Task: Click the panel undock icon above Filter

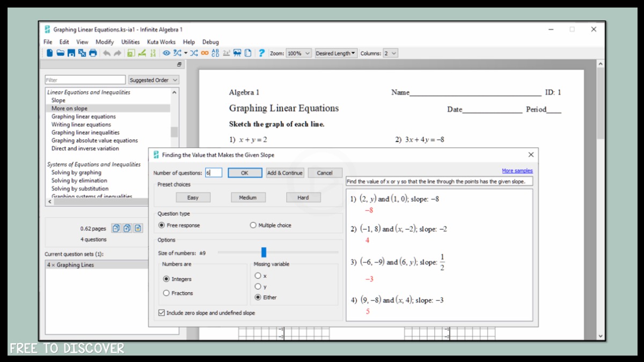Action: (x=180, y=65)
